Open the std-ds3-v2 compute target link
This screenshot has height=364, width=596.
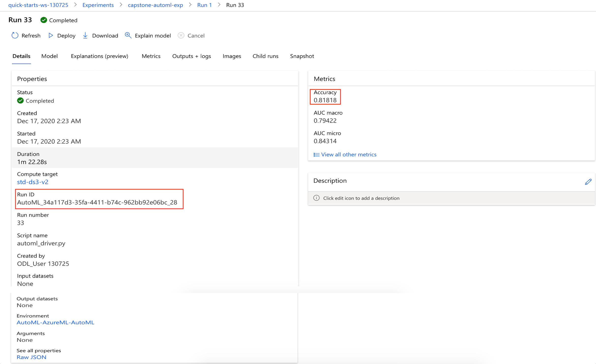click(33, 182)
